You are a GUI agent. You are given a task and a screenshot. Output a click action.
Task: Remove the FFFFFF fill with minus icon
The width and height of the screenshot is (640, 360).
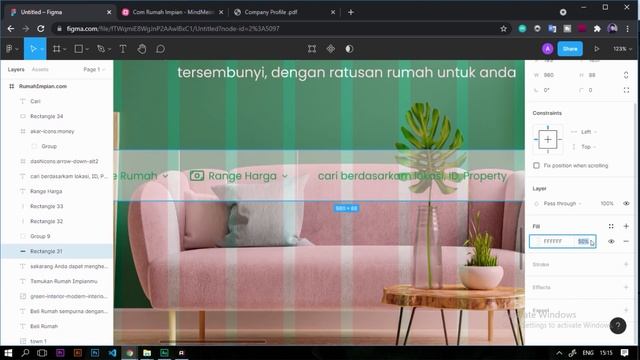point(626,241)
